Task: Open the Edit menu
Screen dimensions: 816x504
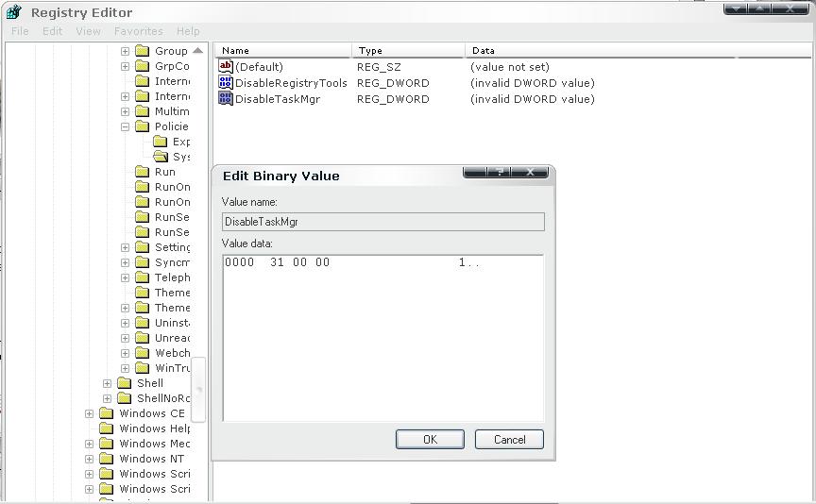Action: pos(52,31)
